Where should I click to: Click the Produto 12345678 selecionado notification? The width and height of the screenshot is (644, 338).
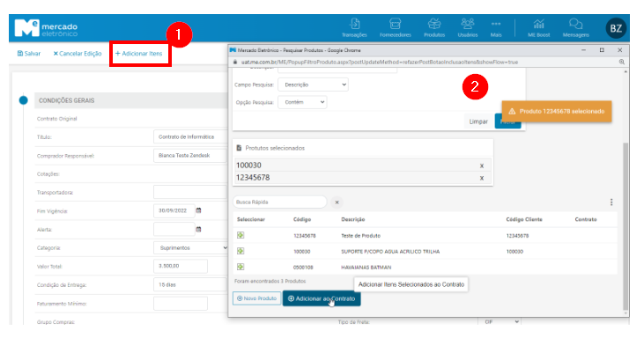(557, 111)
